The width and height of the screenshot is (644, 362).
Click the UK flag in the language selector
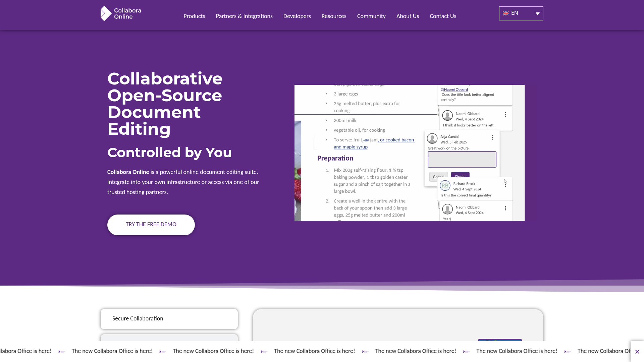506,13
